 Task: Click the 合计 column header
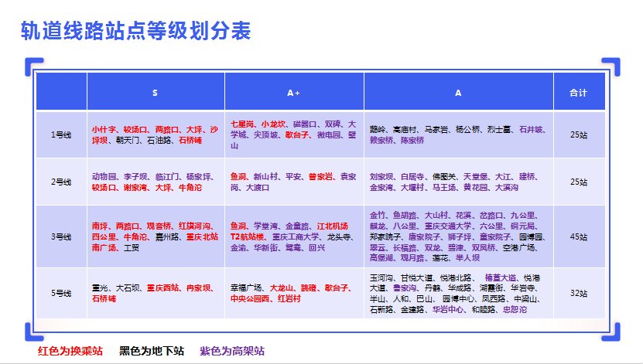point(578,93)
